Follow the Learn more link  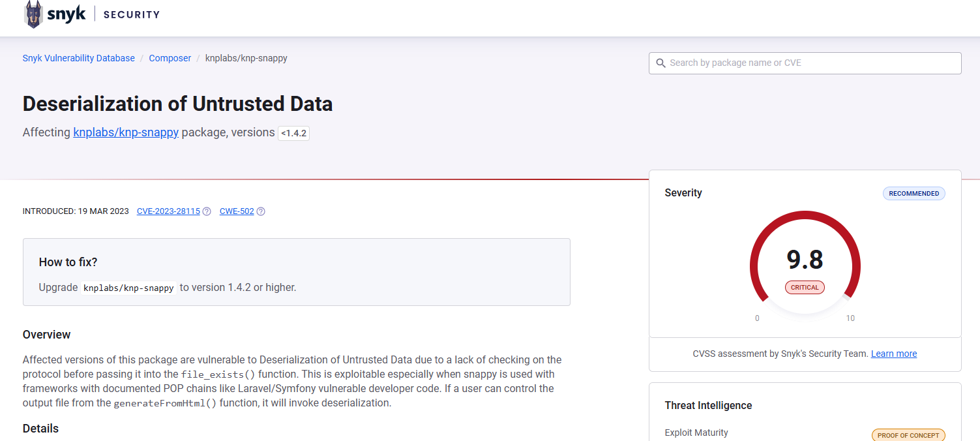click(x=893, y=354)
